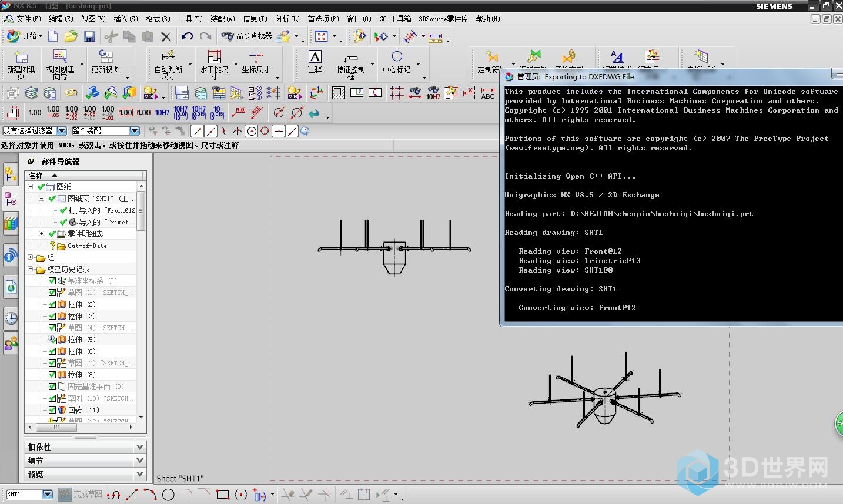
Task: Open the Command Finder (命令查找器)
Action: click(x=246, y=36)
